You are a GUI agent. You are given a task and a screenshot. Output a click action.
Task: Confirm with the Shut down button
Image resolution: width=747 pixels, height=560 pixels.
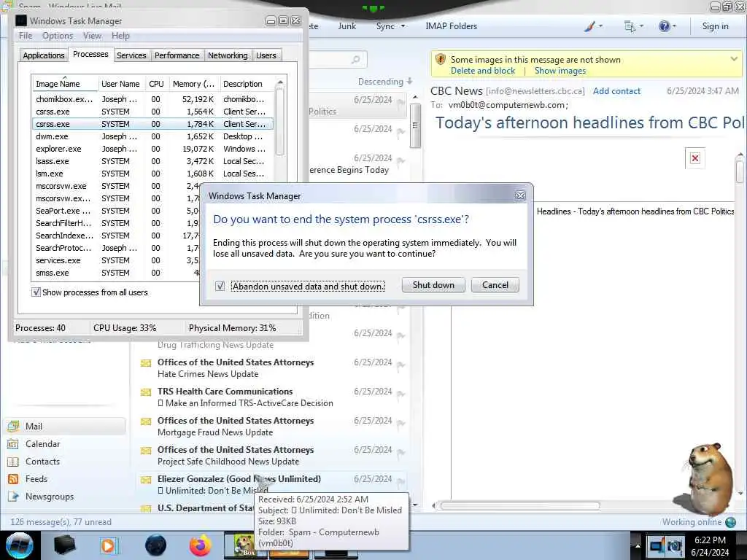(433, 285)
